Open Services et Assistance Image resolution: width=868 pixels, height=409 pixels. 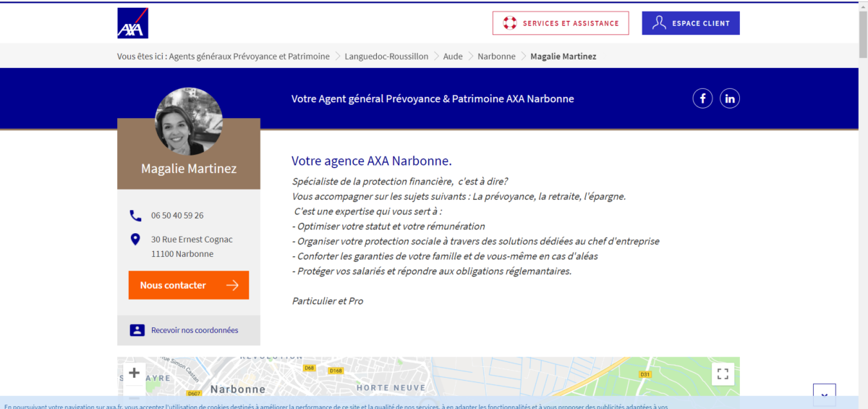click(x=561, y=23)
